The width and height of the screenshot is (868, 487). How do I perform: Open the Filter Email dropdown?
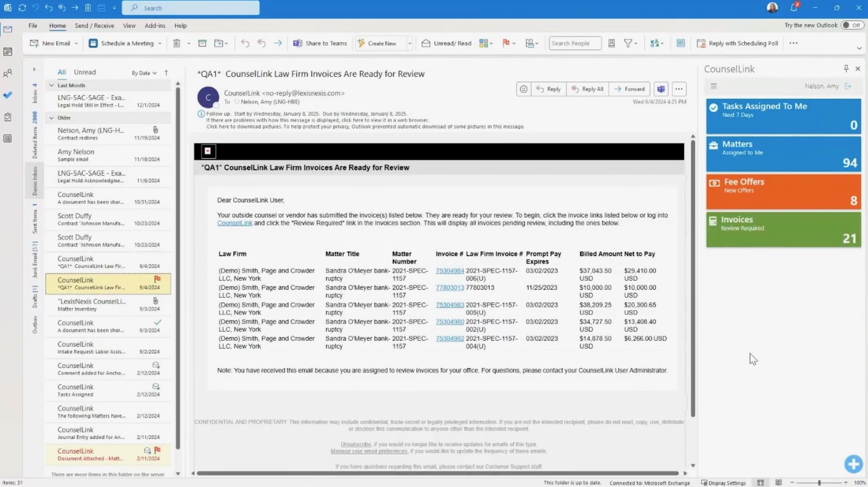tap(631, 43)
